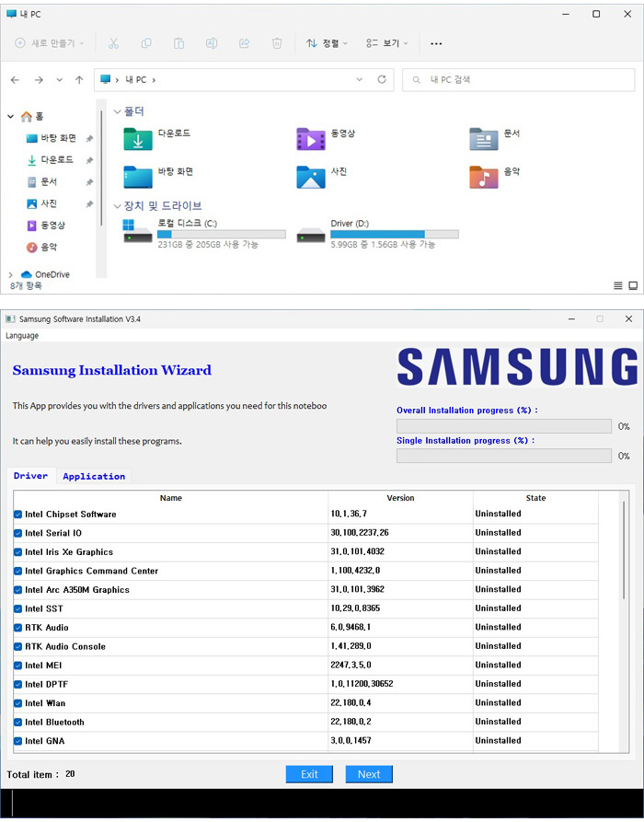644x822 pixels.
Task: Click the Share icon in Explorer toolbar
Action: pyautogui.click(x=244, y=43)
